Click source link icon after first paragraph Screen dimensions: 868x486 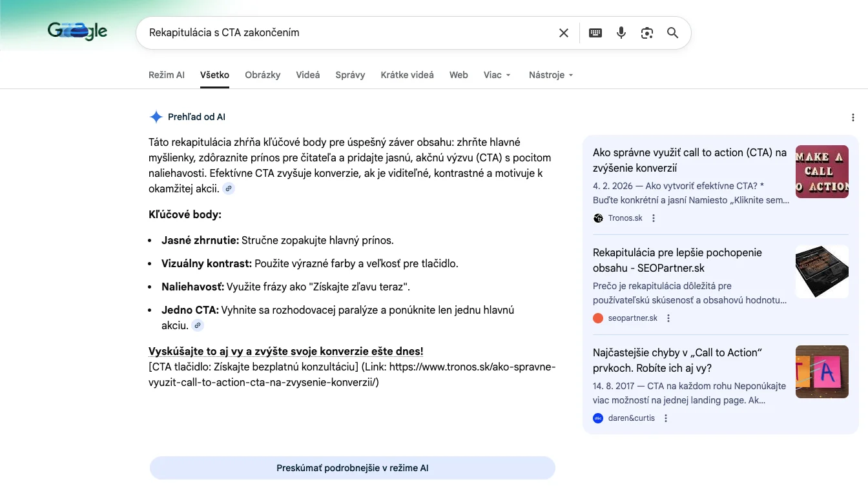(x=229, y=188)
